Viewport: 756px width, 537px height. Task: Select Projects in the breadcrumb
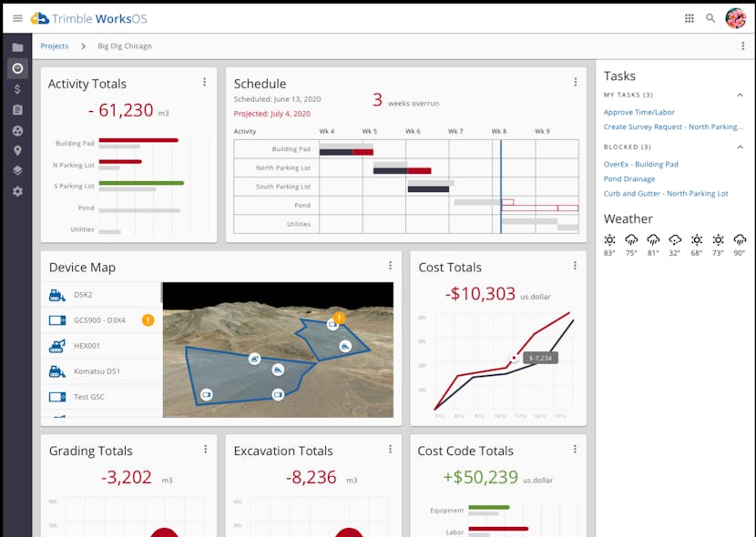[x=55, y=46]
